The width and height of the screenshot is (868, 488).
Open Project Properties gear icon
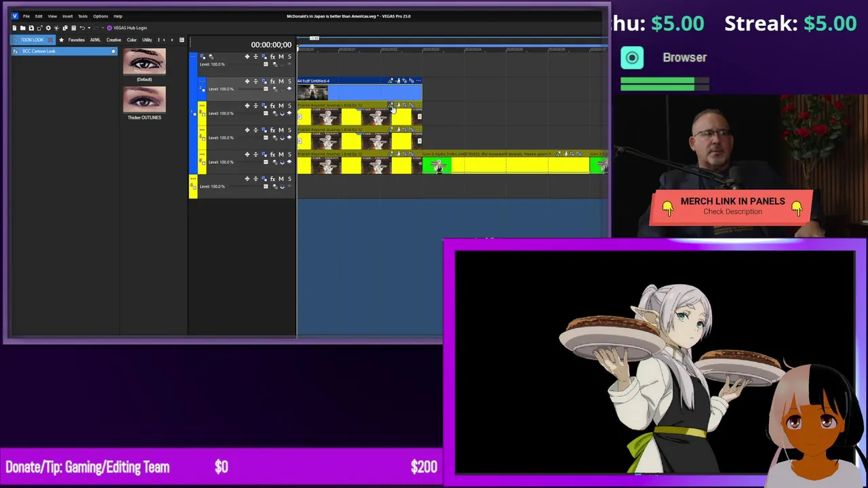click(48, 28)
